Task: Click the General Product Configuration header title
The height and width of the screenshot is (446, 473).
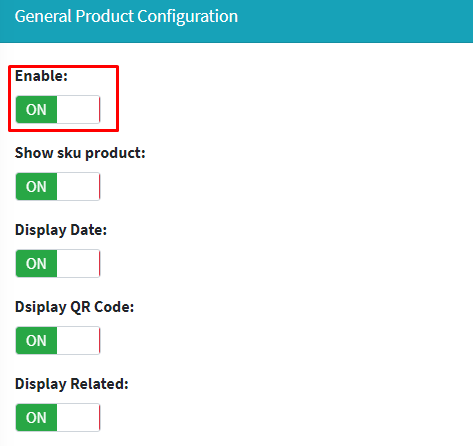Action: [126, 16]
